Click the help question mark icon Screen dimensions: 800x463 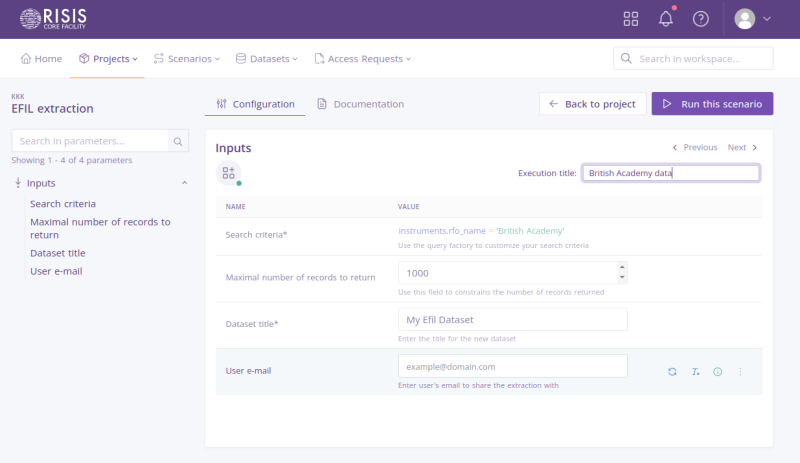click(x=701, y=19)
